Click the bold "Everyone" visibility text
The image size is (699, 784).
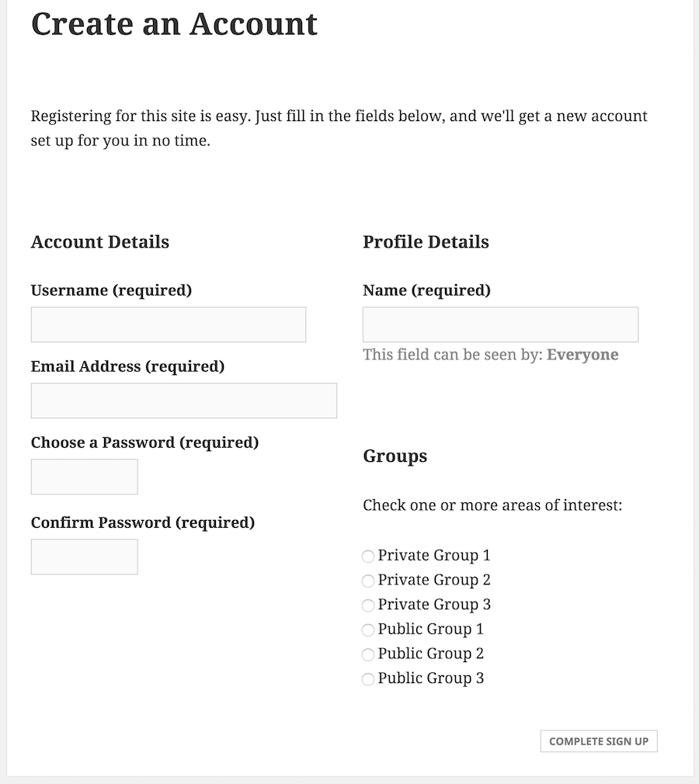point(582,355)
